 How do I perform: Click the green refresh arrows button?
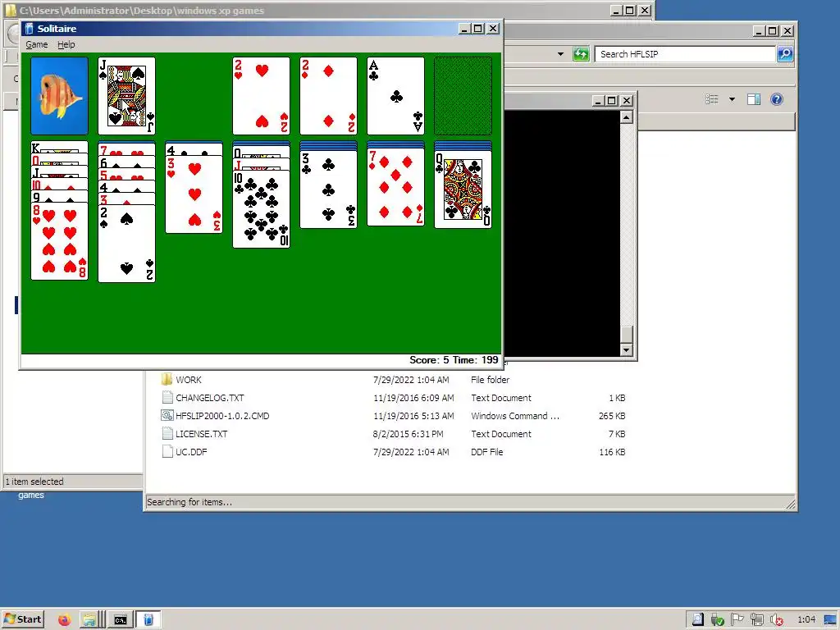(581, 54)
